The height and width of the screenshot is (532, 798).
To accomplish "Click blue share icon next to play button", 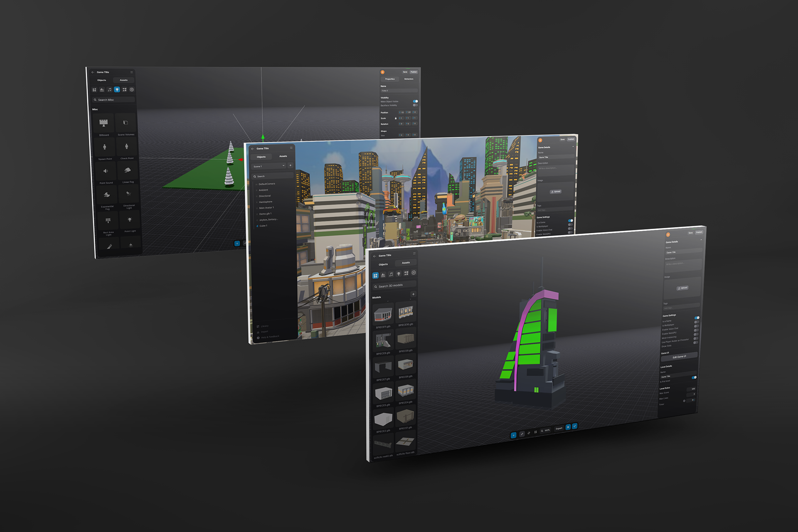I will coord(574,426).
